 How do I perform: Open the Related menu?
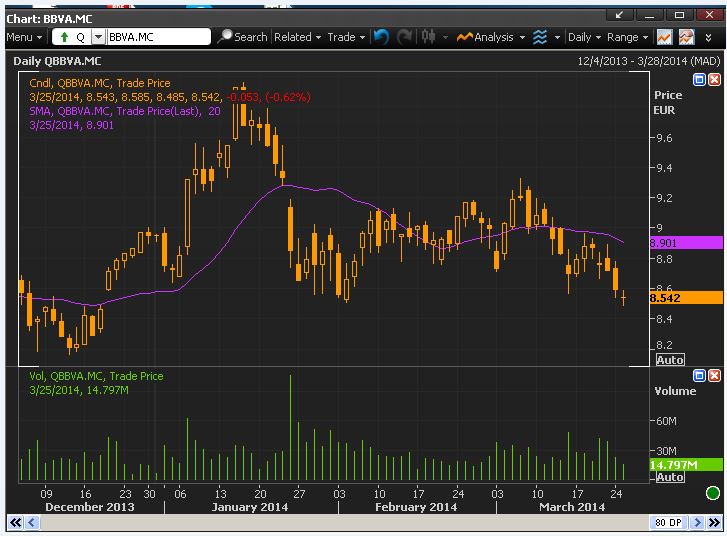click(297, 37)
